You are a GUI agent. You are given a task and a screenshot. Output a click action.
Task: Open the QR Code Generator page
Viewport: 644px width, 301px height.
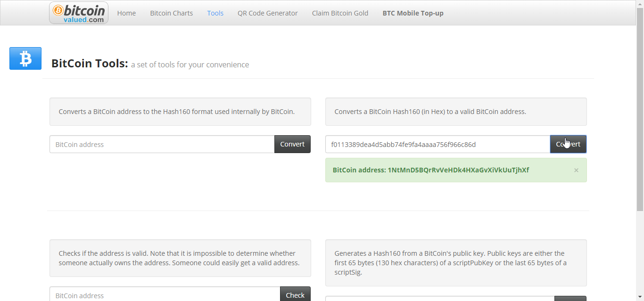click(268, 13)
